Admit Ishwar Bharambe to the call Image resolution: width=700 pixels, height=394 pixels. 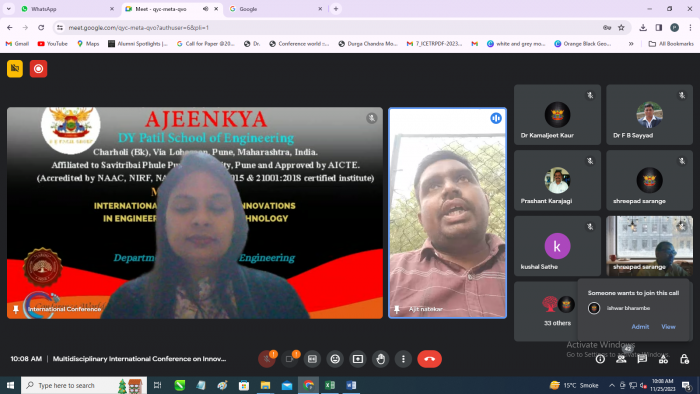point(640,327)
